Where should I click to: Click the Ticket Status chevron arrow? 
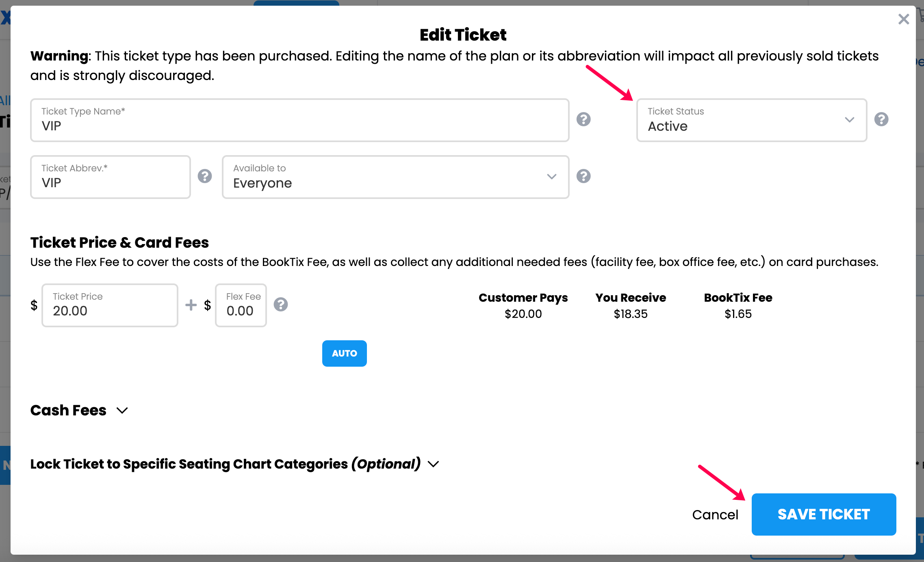(x=850, y=120)
